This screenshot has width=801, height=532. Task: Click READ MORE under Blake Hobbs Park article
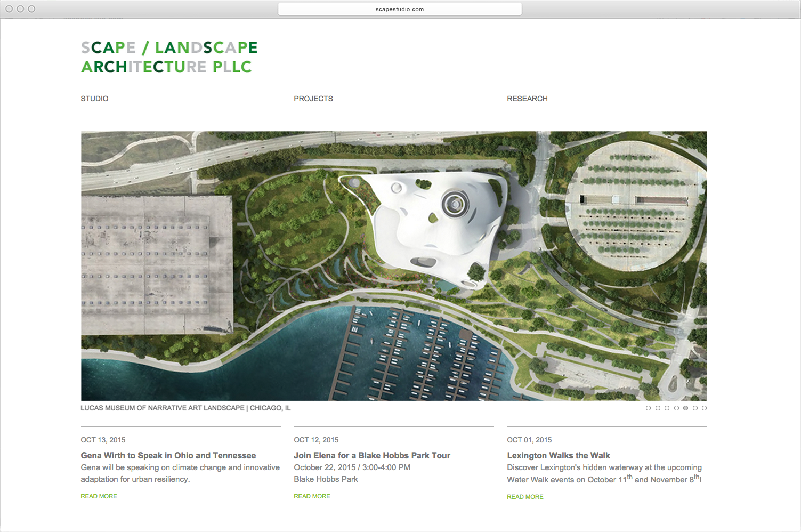[x=312, y=496]
